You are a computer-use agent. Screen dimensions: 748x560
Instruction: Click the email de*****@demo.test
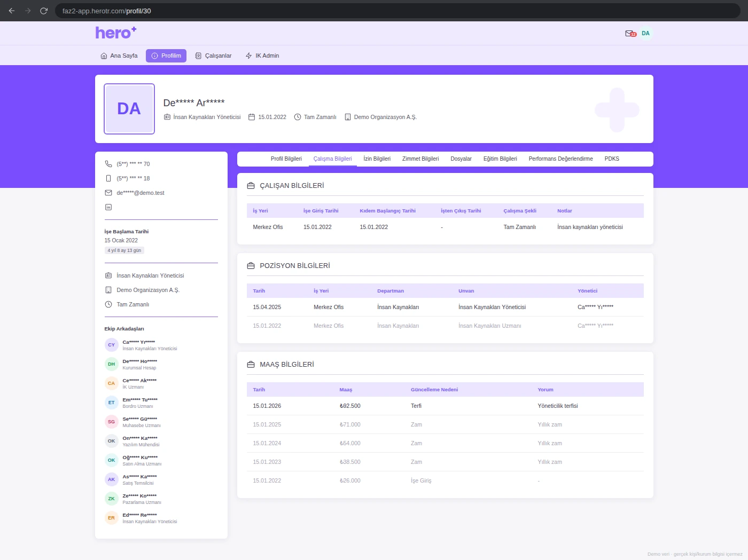[x=141, y=193]
